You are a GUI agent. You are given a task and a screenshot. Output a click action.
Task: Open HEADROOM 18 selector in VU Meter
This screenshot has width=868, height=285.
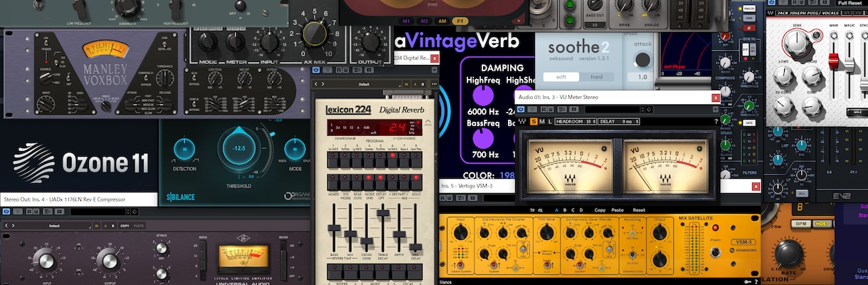(576, 121)
